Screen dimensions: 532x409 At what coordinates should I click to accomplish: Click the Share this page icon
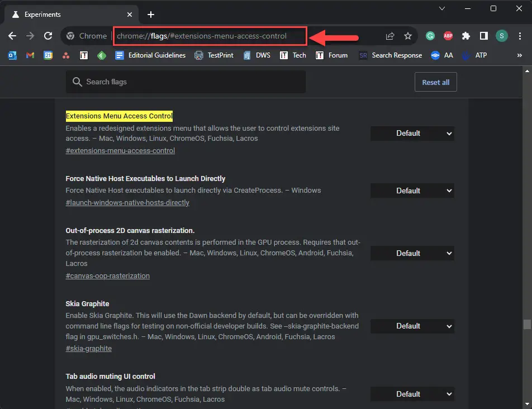tap(390, 36)
